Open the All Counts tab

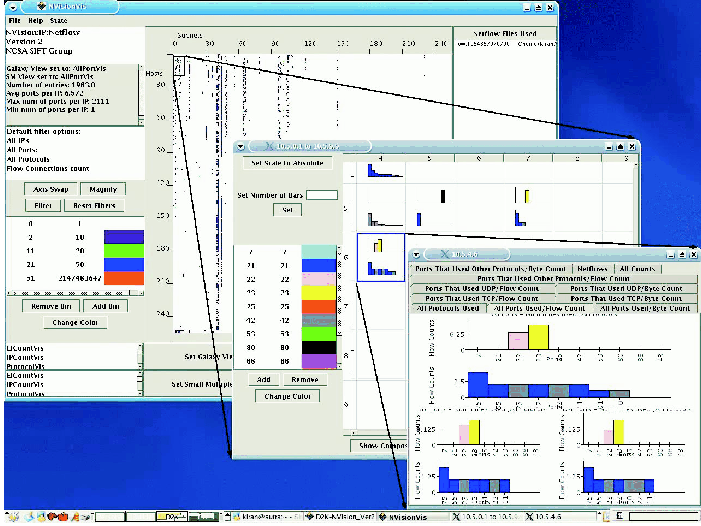(x=637, y=269)
